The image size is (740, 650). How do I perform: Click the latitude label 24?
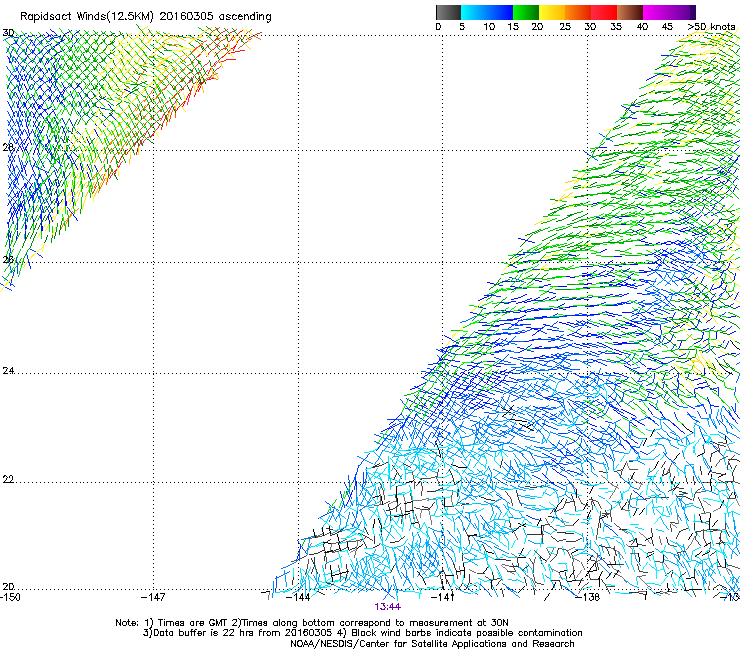pos(8,371)
